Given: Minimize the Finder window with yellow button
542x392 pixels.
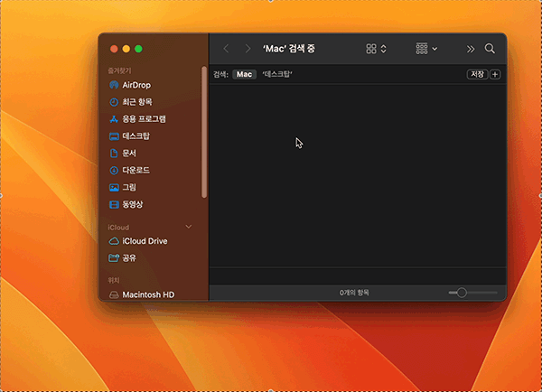Looking at the screenshot, I should coord(126,49).
